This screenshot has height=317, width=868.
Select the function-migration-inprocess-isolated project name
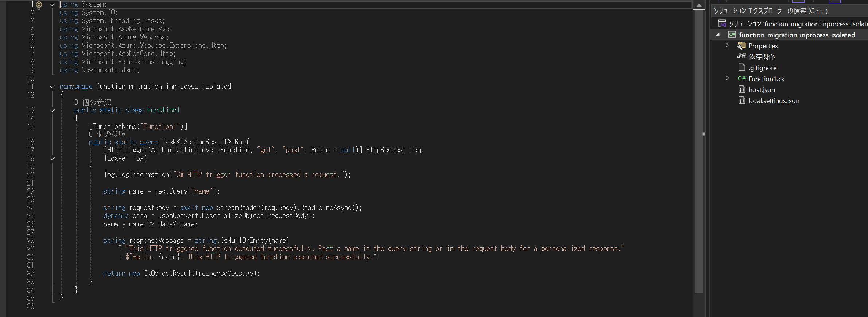click(797, 35)
